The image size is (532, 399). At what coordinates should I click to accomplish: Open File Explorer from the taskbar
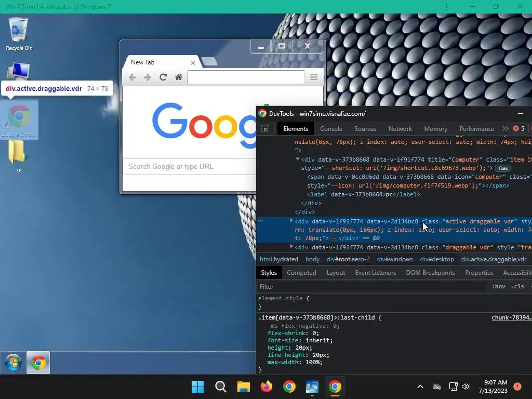(x=243, y=387)
